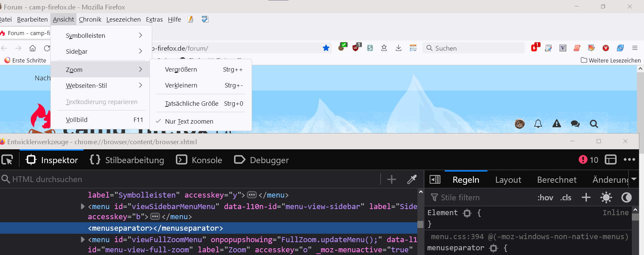Click the forum search magnifier icon
Viewport: 644px width, 255px height.
pyautogui.click(x=594, y=124)
